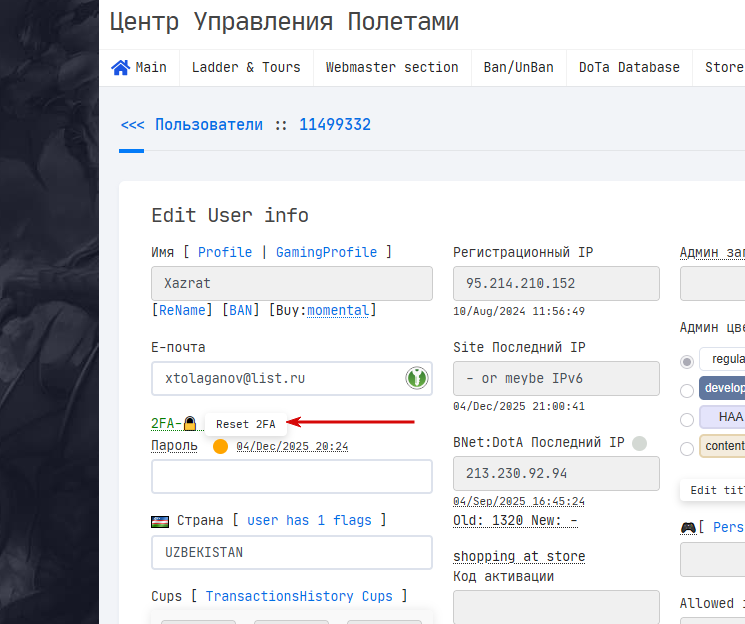This screenshot has height=624, width=745.
Task: Click the gamepad icon near Pers
Action: (688, 527)
